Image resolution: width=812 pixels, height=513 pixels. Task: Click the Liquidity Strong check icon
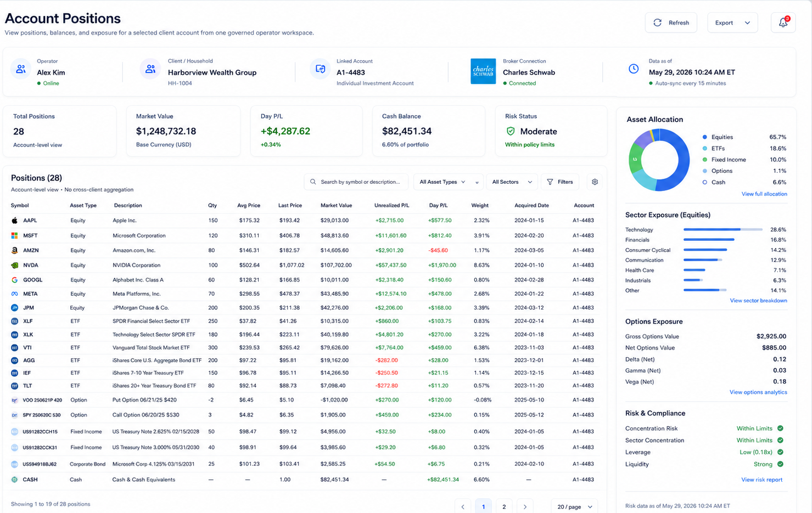click(780, 464)
